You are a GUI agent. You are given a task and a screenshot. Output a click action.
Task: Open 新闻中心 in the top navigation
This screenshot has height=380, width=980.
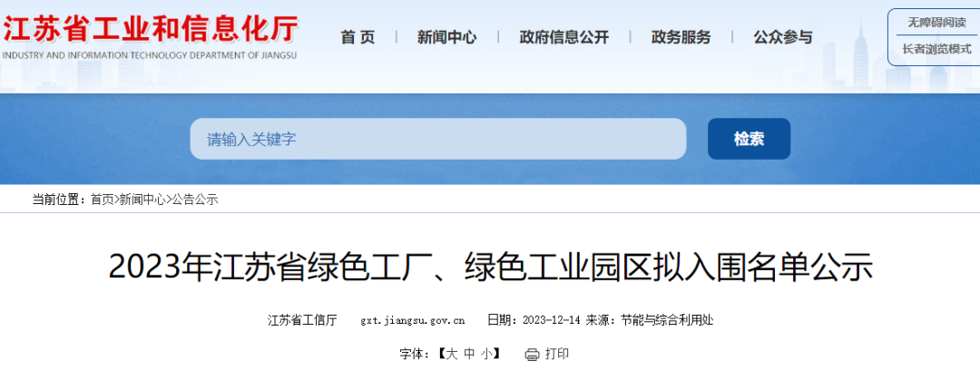[x=446, y=37]
